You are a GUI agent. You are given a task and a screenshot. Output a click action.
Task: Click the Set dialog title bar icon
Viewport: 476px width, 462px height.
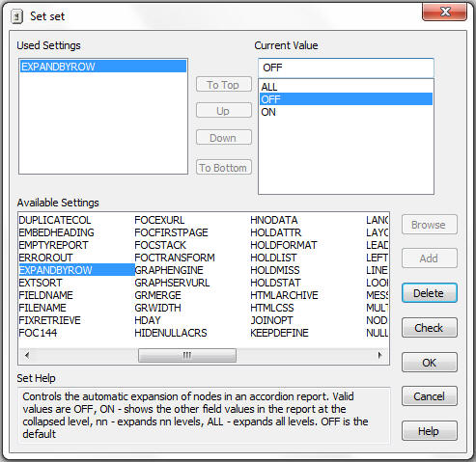[x=16, y=16]
